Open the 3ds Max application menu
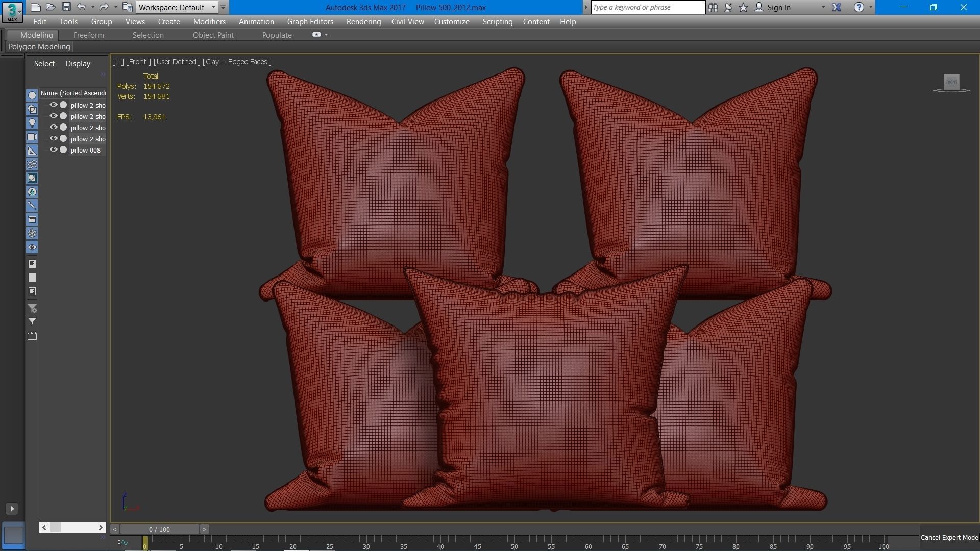The width and height of the screenshot is (980, 551). 12,11
